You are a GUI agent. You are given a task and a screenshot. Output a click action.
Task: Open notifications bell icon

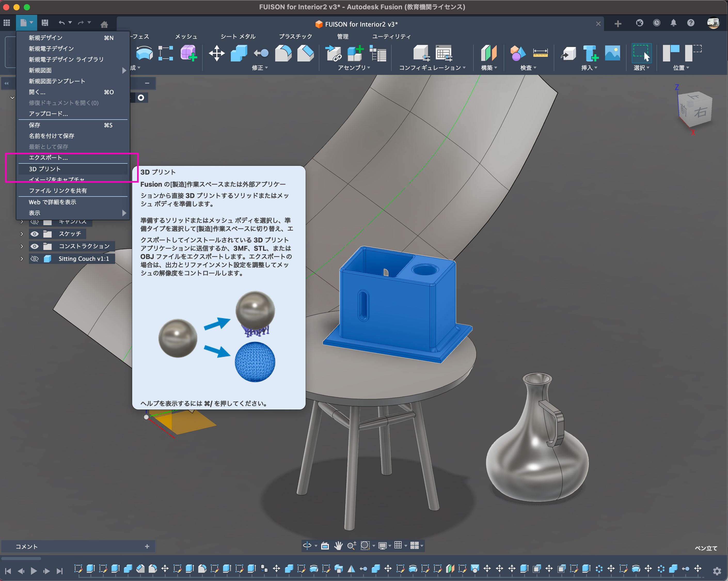coord(673,23)
